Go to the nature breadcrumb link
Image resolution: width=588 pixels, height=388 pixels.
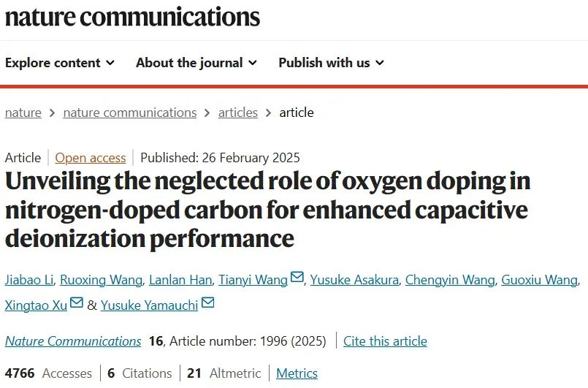point(23,113)
